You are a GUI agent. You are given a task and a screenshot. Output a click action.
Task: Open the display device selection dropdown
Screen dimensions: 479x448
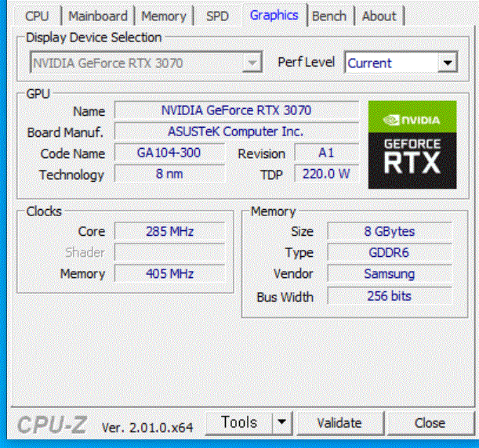coord(146,63)
